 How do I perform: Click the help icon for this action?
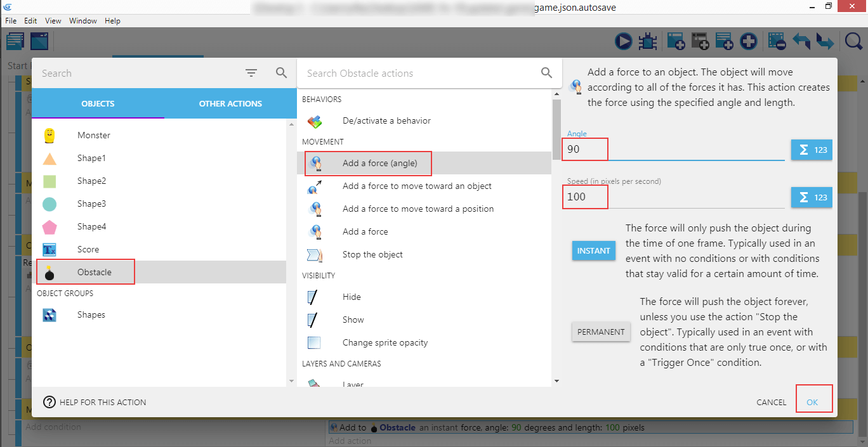49,402
